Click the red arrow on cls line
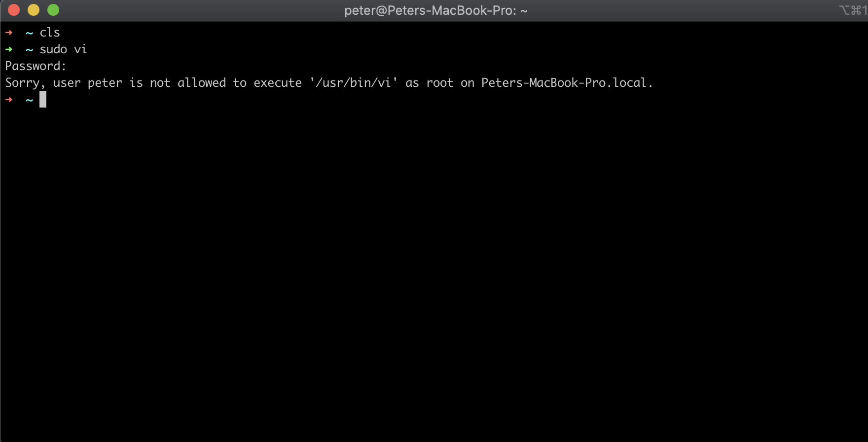This screenshot has width=868, height=442. 9,33
